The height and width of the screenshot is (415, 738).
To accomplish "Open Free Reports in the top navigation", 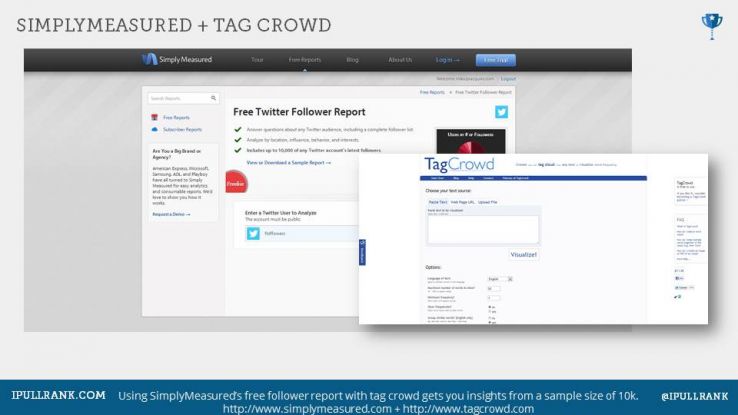I will pyautogui.click(x=304, y=60).
